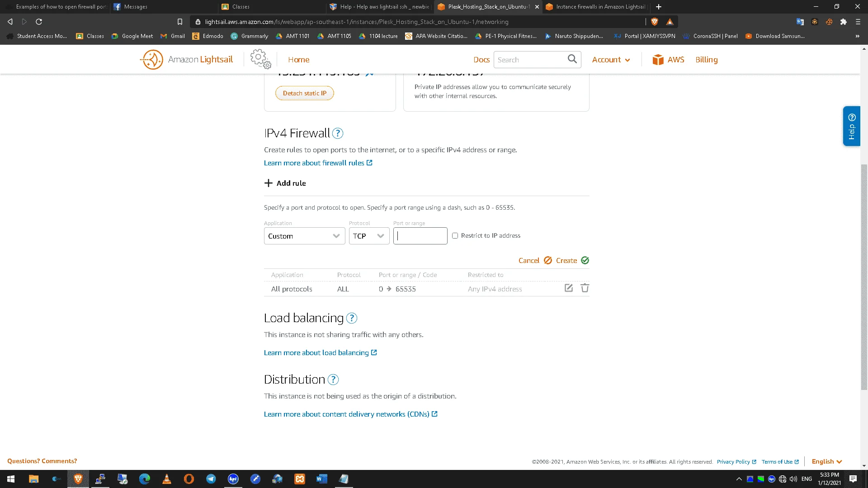The height and width of the screenshot is (488, 868).
Task: Open Learn more about load balancing link
Action: 321,352
